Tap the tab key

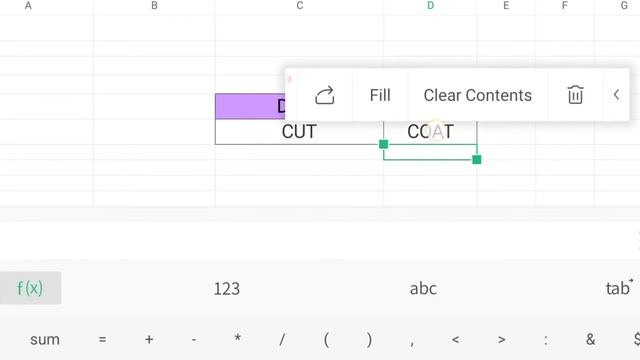[x=619, y=288]
